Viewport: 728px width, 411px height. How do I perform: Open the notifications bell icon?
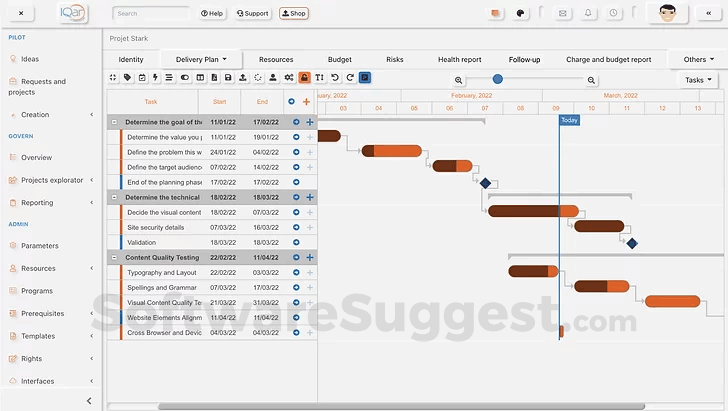pos(587,13)
